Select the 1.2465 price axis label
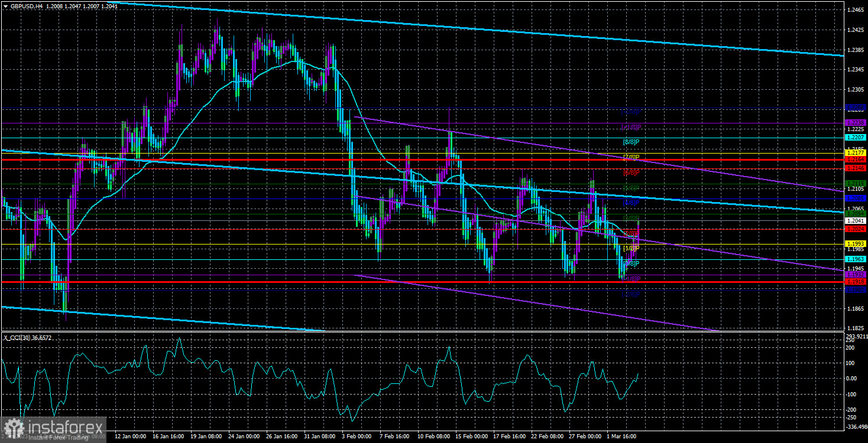 pyautogui.click(x=856, y=10)
